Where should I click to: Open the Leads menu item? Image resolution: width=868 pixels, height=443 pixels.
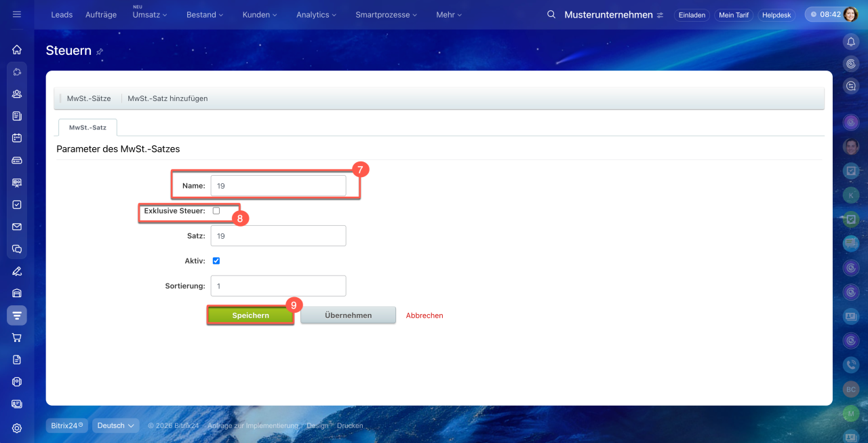(x=62, y=14)
